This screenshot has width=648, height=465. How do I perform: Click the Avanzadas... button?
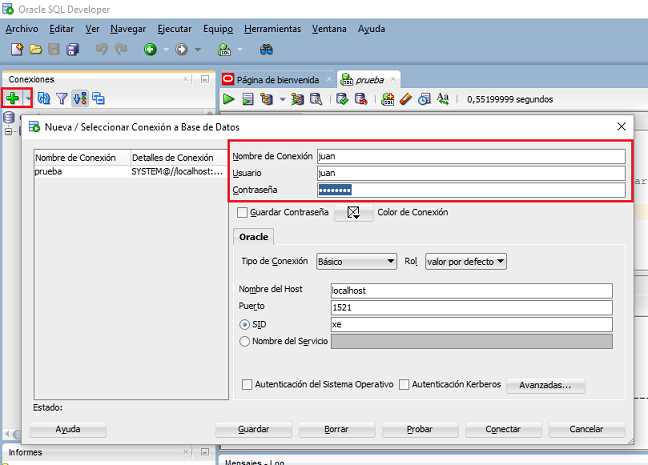(545, 385)
